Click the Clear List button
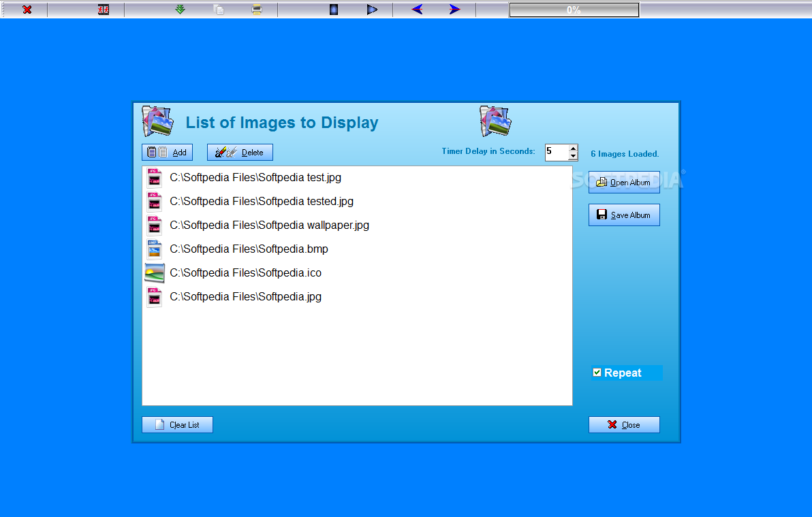Viewport: 812px width, 517px height. (x=177, y=425)
